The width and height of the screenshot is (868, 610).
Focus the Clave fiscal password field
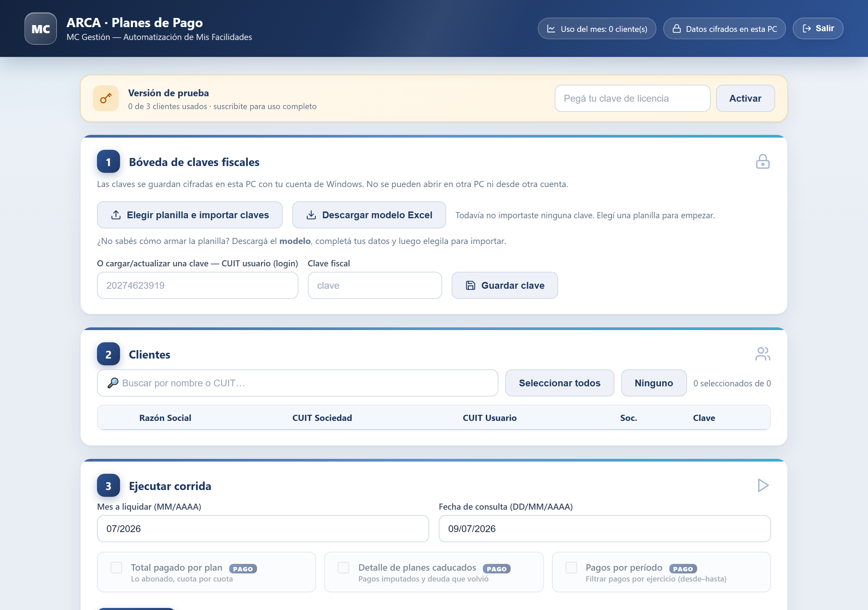coord(375,285)
